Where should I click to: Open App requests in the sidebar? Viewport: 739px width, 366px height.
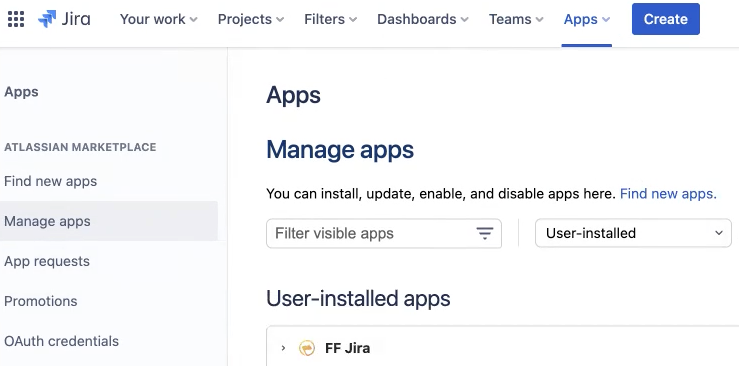[x=47, y=261]
